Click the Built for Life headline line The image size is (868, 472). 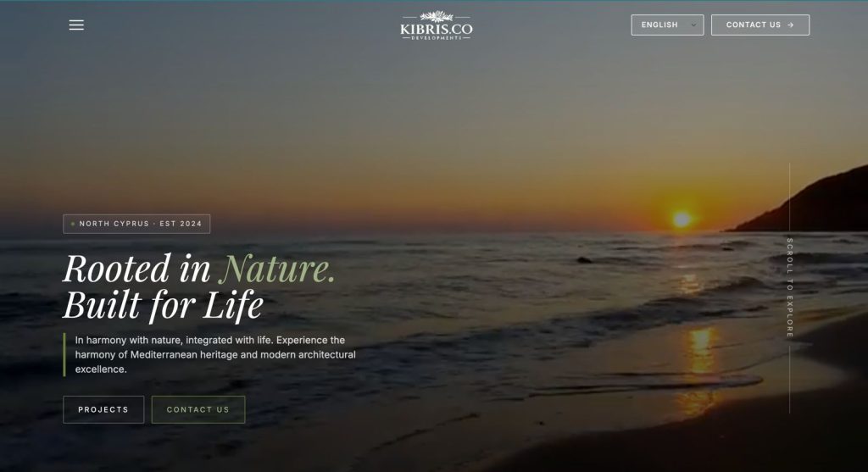(164, 305)
